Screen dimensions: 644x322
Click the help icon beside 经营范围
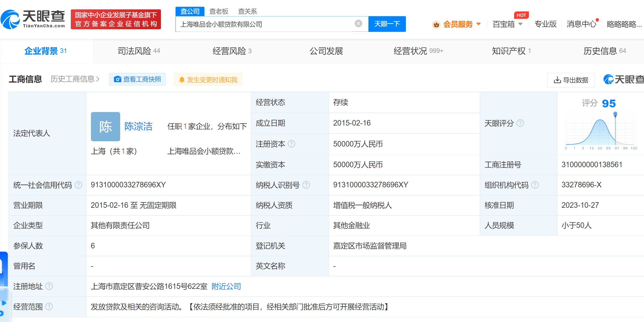click(49, 307)
